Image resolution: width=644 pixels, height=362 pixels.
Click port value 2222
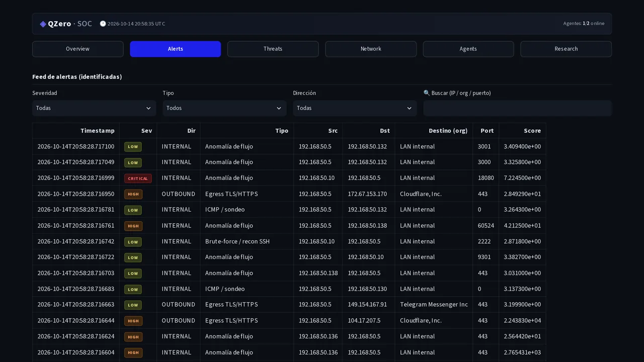[x=484, y=241]
